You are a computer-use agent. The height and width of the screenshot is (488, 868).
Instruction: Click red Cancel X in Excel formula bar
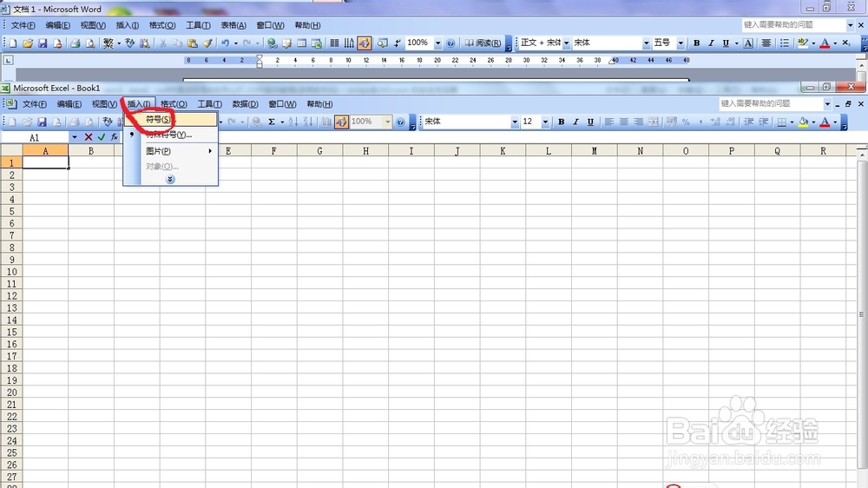[x=88, y=137]
